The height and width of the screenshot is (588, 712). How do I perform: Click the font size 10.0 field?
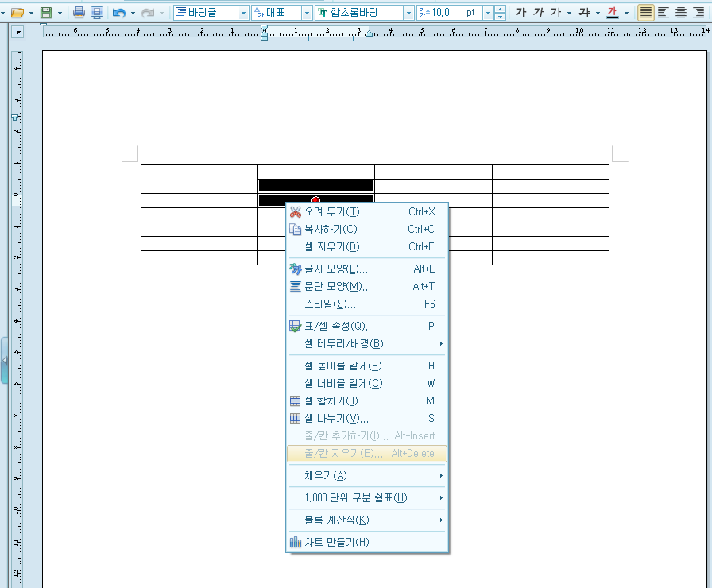tap(450, 13)
